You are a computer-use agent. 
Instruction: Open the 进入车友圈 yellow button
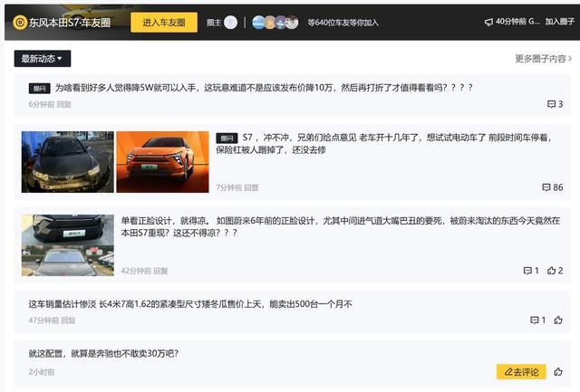(164, 23)
